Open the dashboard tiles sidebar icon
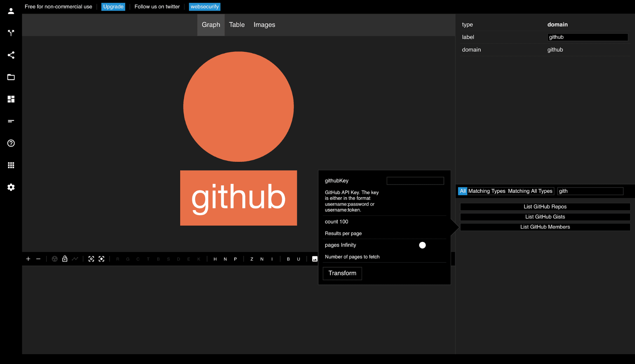Viewport: 635px width, 364px height. tap(11, 99)
